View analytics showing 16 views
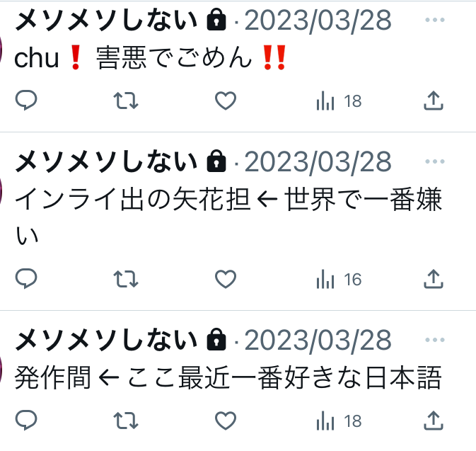The height and width of the screenshot is (451, 476). coord(339,279)
